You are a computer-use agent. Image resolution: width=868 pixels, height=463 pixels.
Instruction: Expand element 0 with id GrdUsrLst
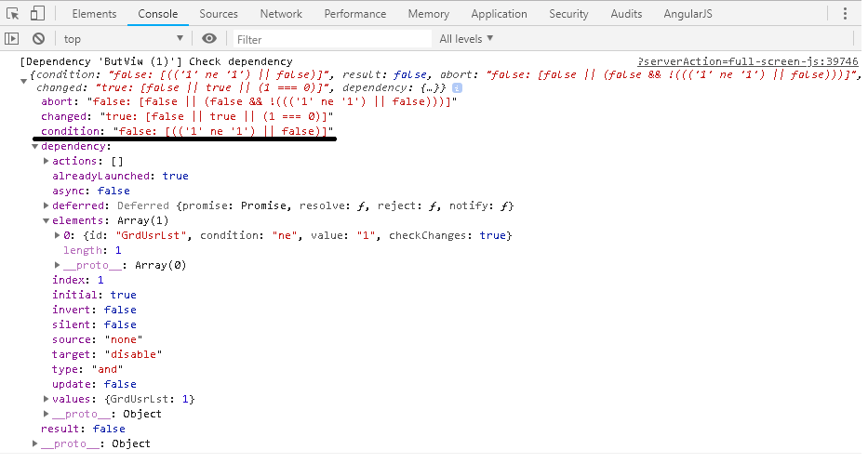pyautogui.click(x=58, y=236)
